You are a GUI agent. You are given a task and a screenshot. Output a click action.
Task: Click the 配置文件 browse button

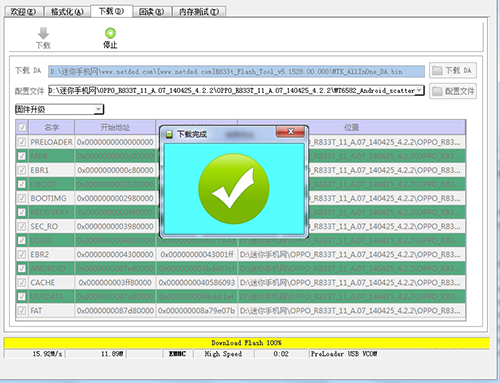click(x=453, y=91)
